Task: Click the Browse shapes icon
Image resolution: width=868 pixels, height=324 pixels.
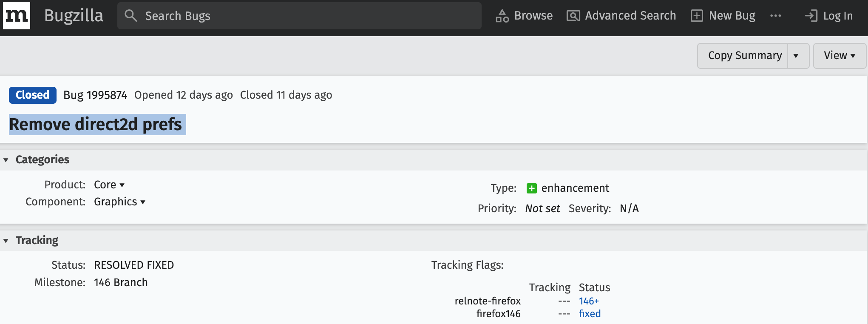Action: coord(502,16)
